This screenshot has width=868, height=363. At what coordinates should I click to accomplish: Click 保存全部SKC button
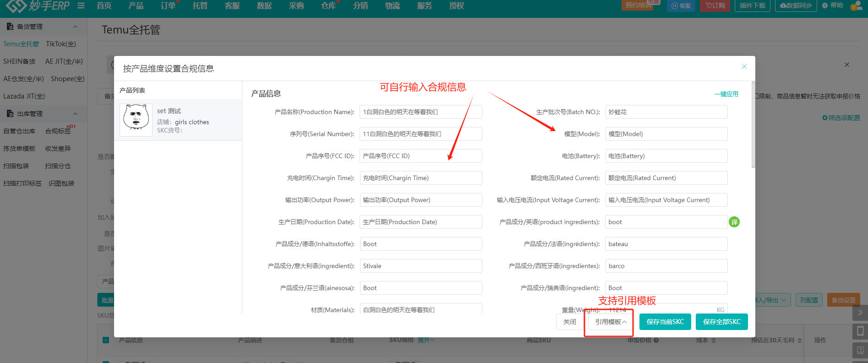point(722,322)
